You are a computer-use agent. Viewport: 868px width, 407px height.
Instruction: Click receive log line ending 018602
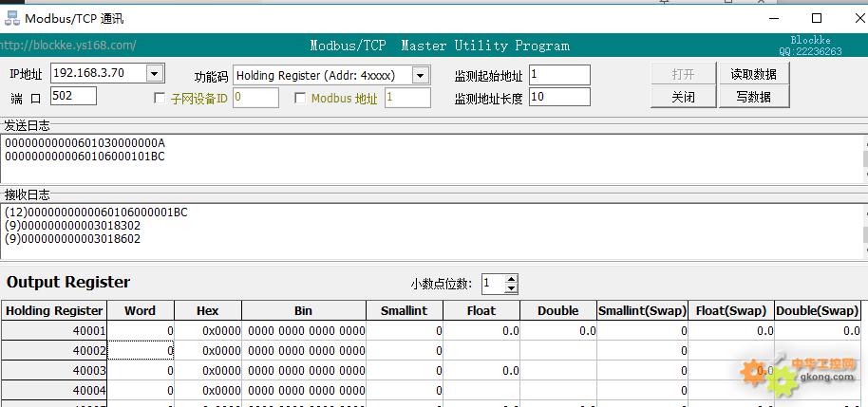[x=72, y=239]
